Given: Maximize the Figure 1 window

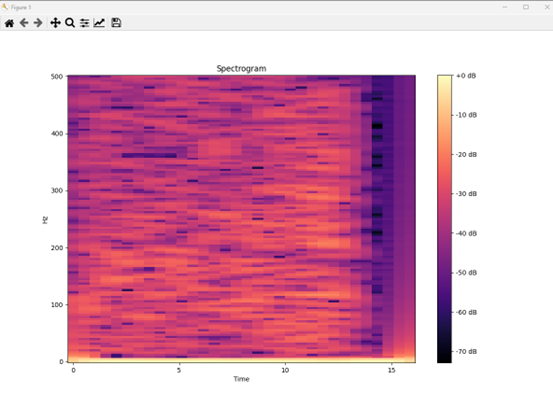Looking at the screenshot, I should coord(526,7).
